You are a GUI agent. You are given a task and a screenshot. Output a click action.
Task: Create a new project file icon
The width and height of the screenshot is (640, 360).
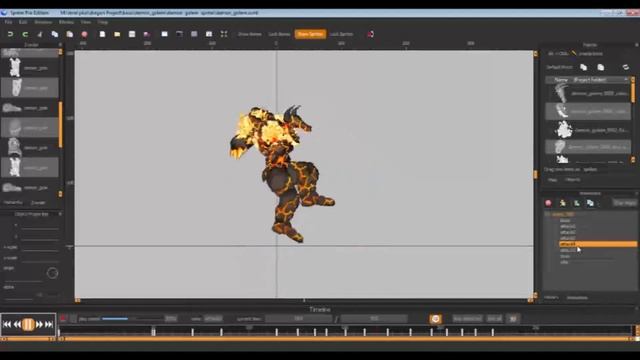coord(102,34)
